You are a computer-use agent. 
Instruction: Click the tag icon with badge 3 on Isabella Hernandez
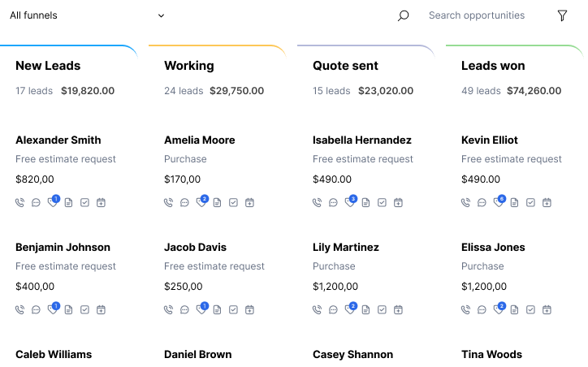click(x=350, y=201)
